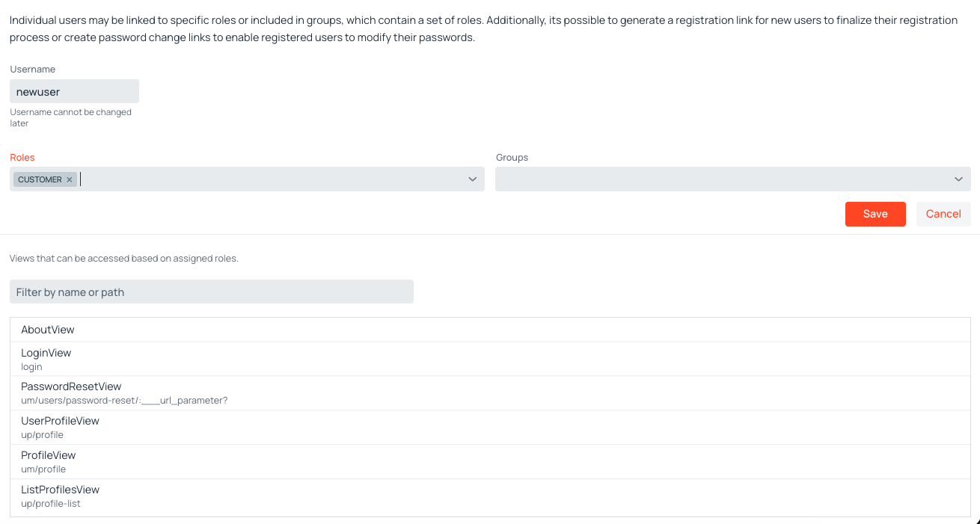Click the Filter by name or path field
The image size is (980, 524).
[x=212, y=292]
